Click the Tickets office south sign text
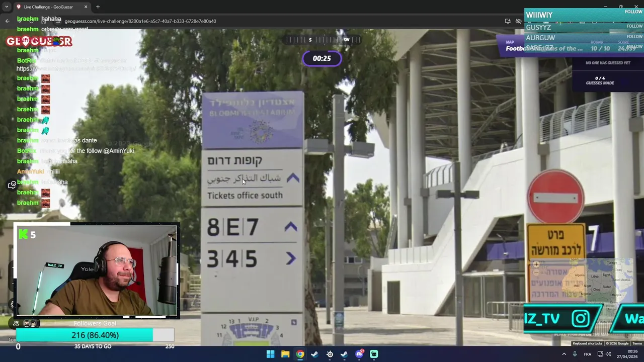644x362 pixels. (x=245, y=196)
